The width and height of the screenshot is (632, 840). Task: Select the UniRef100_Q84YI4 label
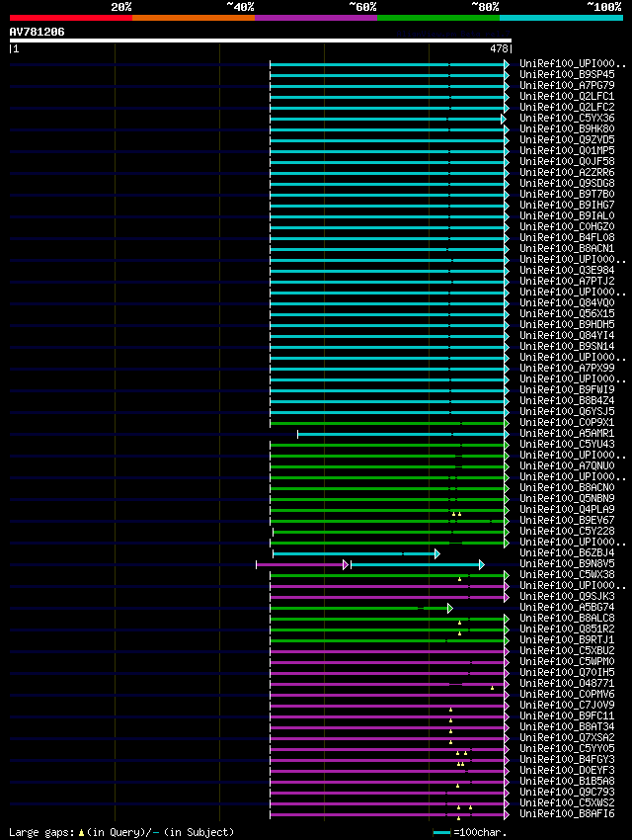coord(567,335)
